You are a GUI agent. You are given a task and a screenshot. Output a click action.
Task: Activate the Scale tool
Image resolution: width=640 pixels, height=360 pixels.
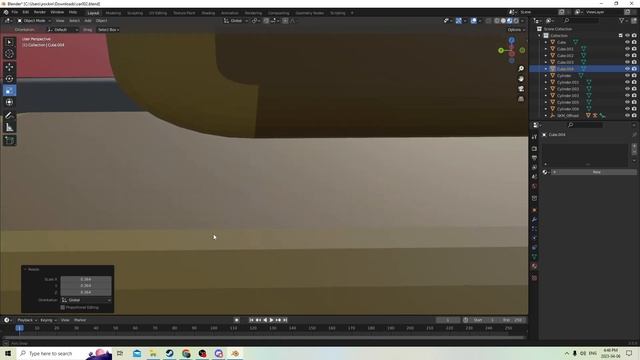pos(9,91)
